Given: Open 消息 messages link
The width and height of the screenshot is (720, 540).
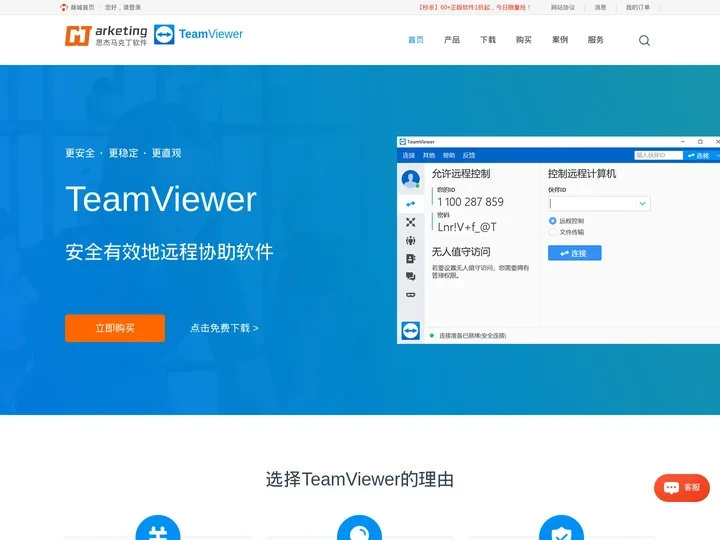Looking at the screenshot, I should point(601,7).
